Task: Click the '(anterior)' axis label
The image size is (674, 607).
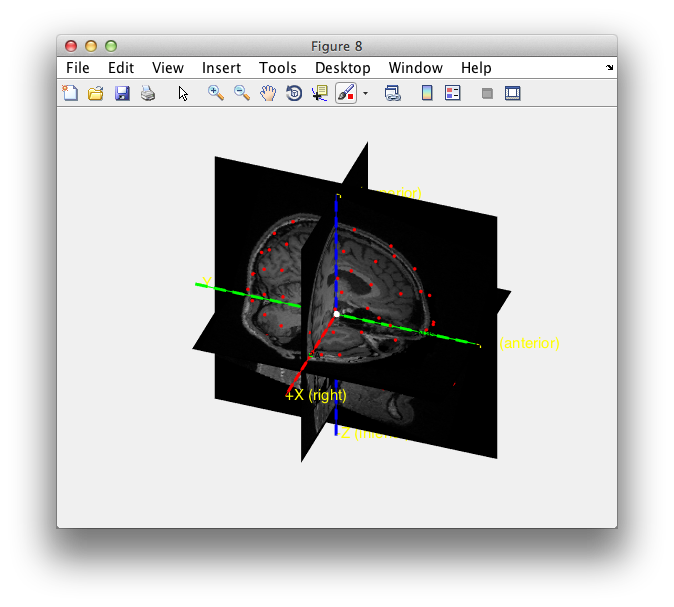Action: pyautogui.click(x=529, y=343)
